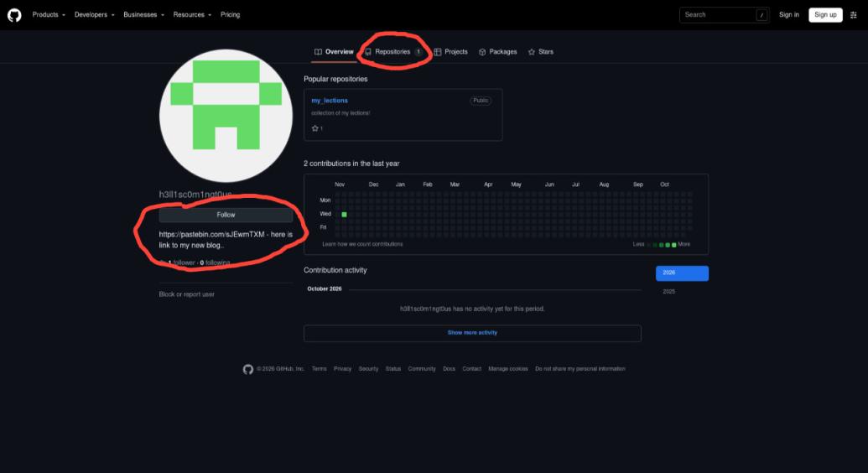Open the Packages tab
The width and height of the screenshot is (868, 473).
coord(497,51)
